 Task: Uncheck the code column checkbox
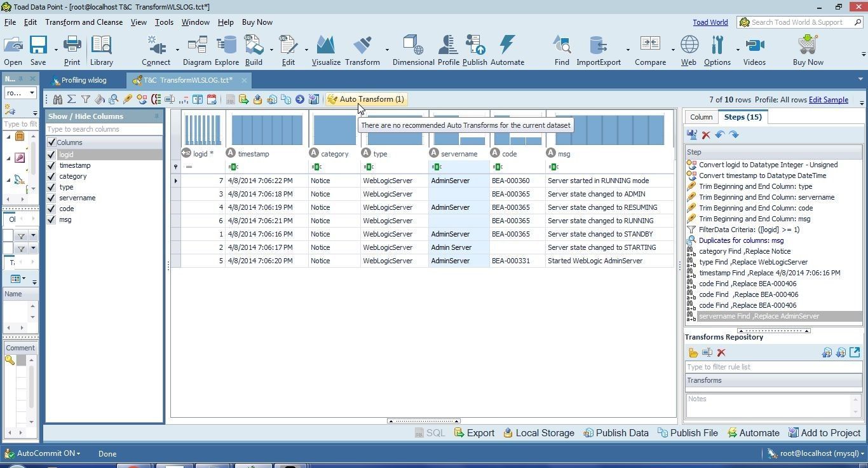click(x=51, y=209)
